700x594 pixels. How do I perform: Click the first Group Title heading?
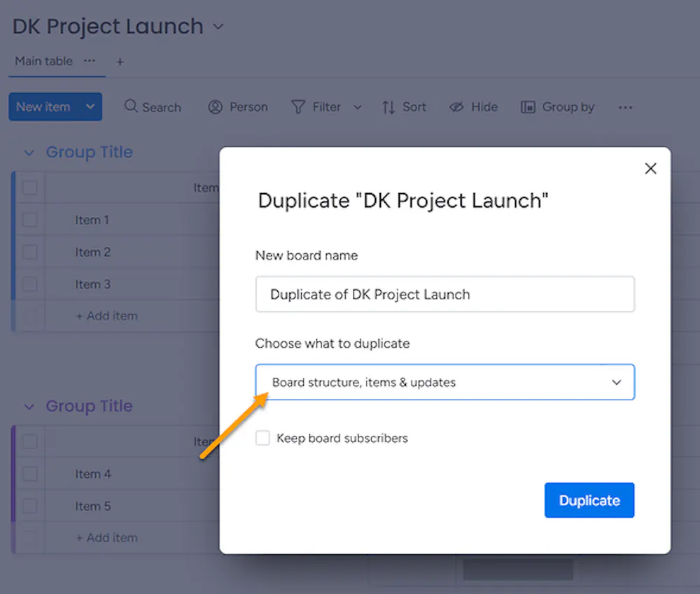click(90, 153)
